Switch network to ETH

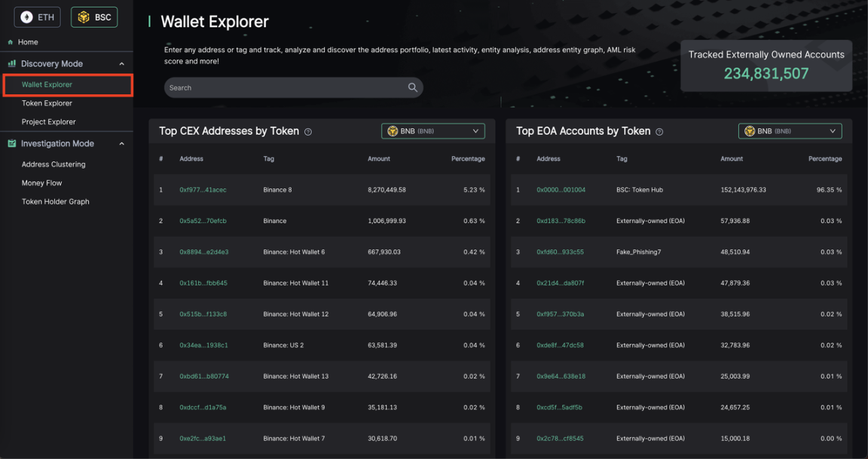[38, 17]
